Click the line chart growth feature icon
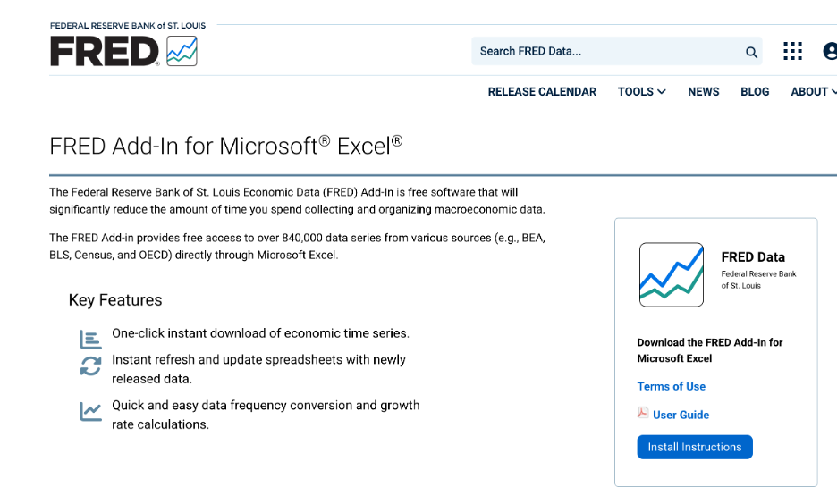Image resolution: width=837 pixels, height=504 pixels. pyautogui.click(x=90, y=411)
